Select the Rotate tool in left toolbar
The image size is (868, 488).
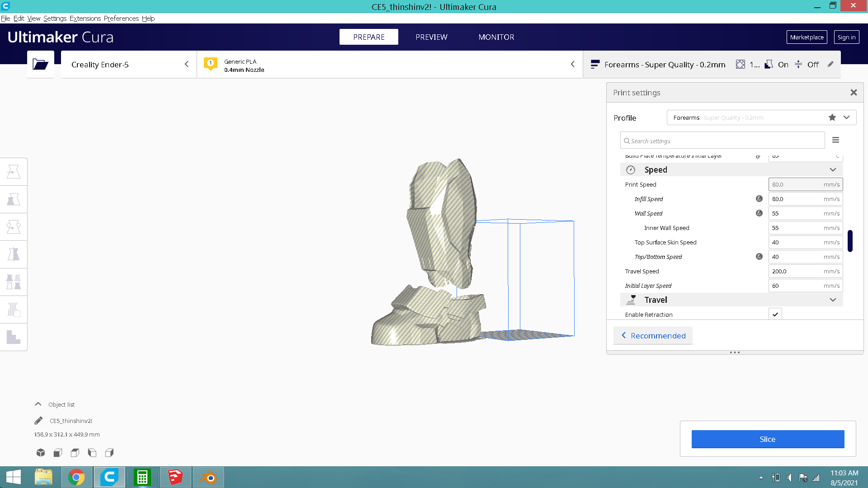coord(14,227)
